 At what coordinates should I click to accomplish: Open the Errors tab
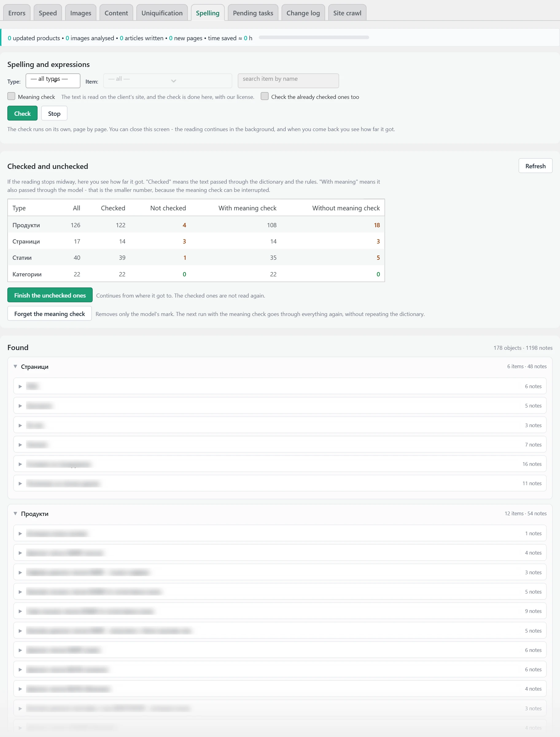click(x=17, y=13)
